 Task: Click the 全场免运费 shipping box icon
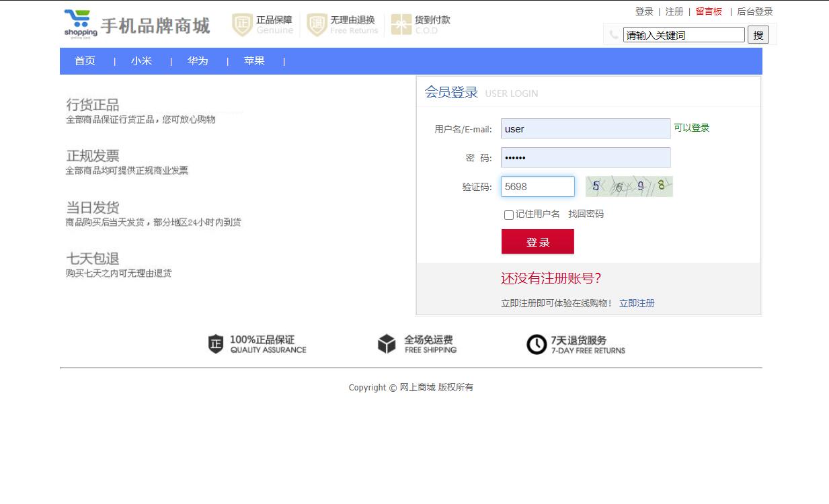point(387,344)
